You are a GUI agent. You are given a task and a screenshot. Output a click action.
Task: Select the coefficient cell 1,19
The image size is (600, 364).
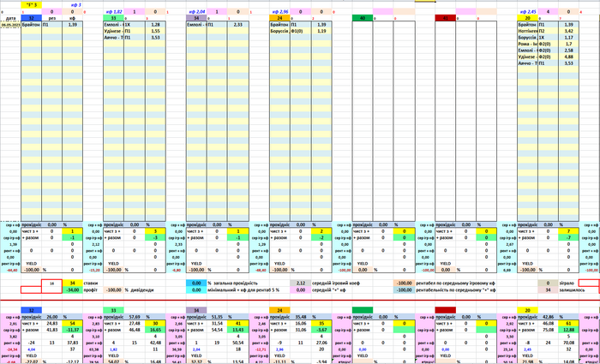pos(321,31)
